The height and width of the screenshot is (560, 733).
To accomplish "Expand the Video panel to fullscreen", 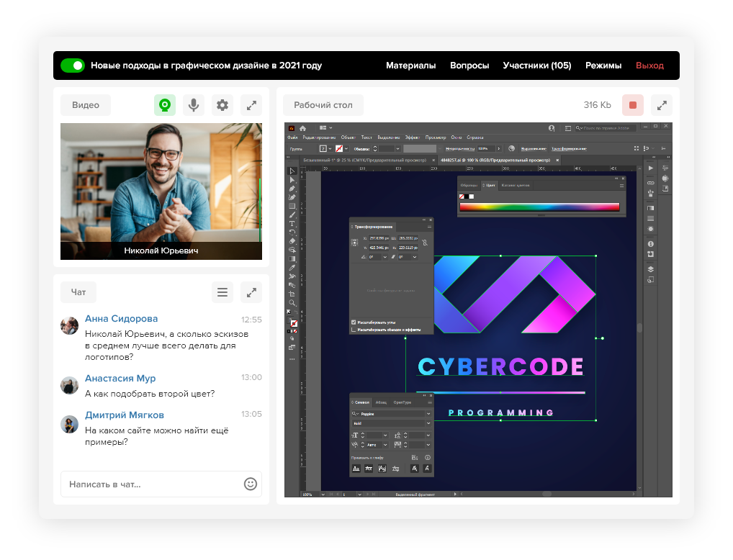I will (x=251, y=105).
